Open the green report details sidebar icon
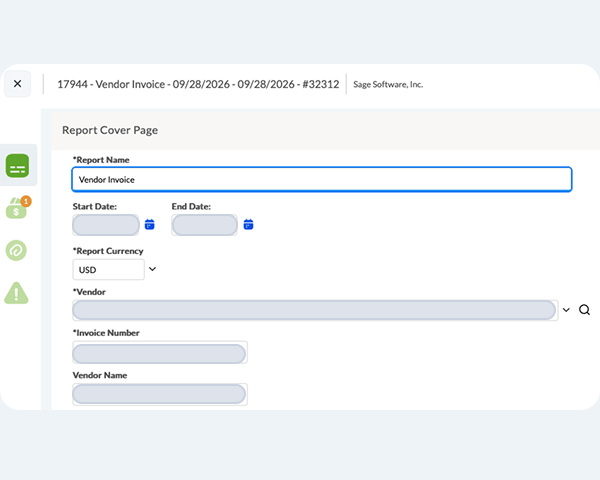600x480 pixels. point(17,166)
